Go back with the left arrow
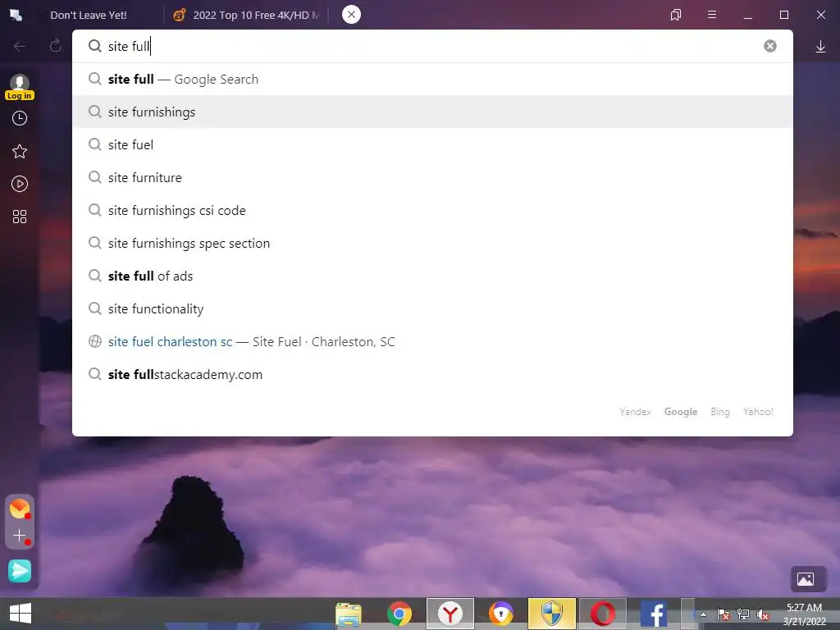Screen dimensions: 840x630 pyautogui.click(x=20, y=47)
